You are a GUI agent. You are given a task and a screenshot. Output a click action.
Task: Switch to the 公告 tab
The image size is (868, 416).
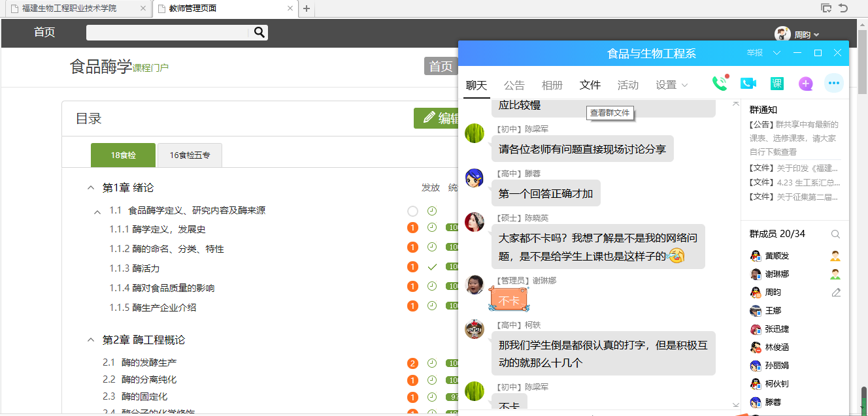click(x=514, y=85)
